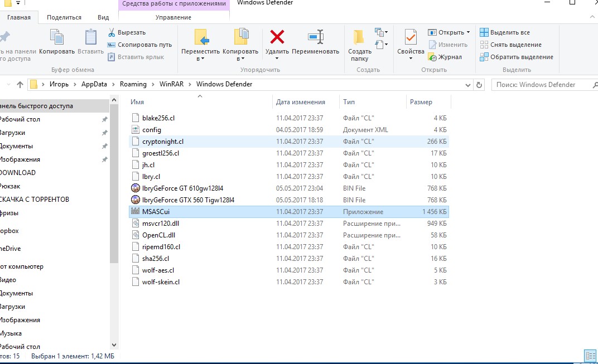Collapse the ribbon with the chevron
The image size is (598, 364).
coord(592,17)
